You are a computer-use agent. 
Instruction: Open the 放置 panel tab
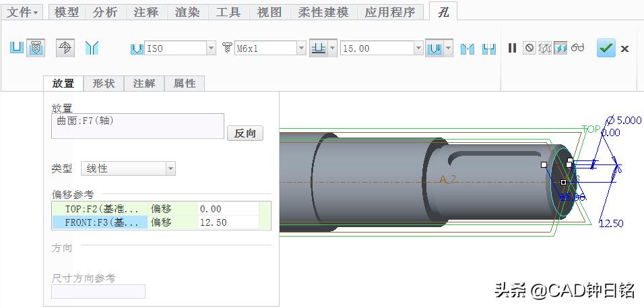point(63,84)
